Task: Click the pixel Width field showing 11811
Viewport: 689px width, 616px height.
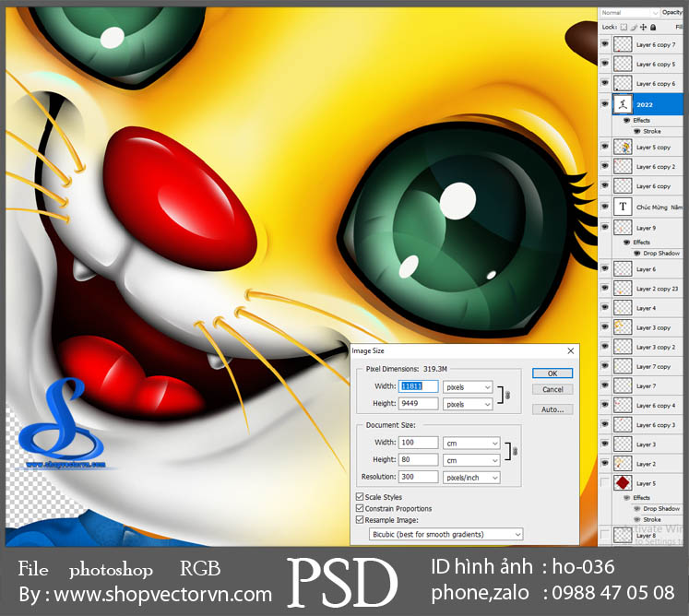Action: point(419,386)
